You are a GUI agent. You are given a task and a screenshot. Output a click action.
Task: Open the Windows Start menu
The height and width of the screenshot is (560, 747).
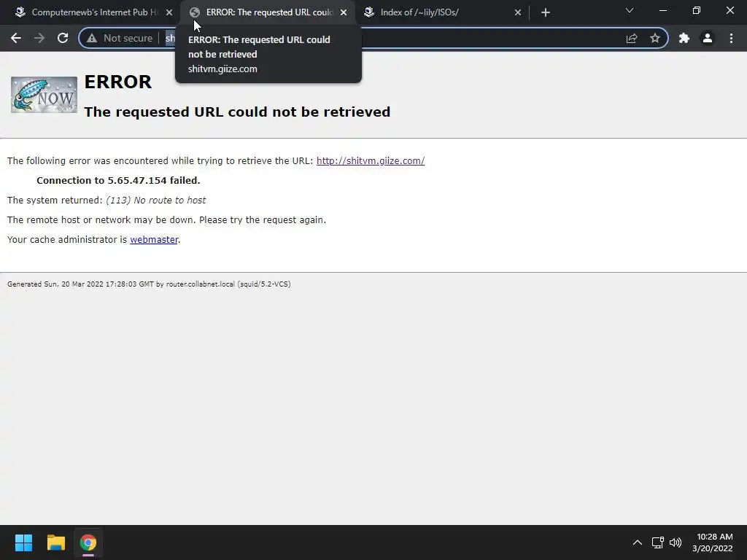23,542
